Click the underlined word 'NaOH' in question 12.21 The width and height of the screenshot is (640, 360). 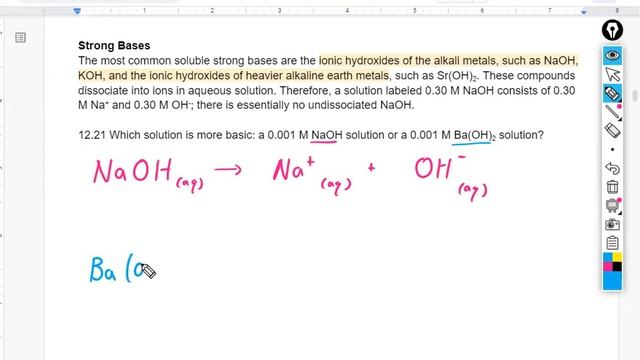pyautogui.click(x=327, y=135)
